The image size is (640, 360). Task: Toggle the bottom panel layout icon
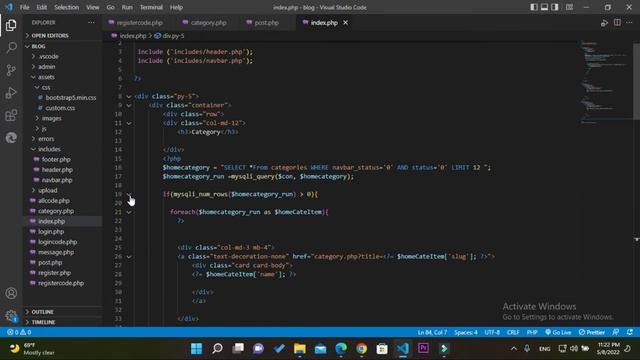point(544,7)
